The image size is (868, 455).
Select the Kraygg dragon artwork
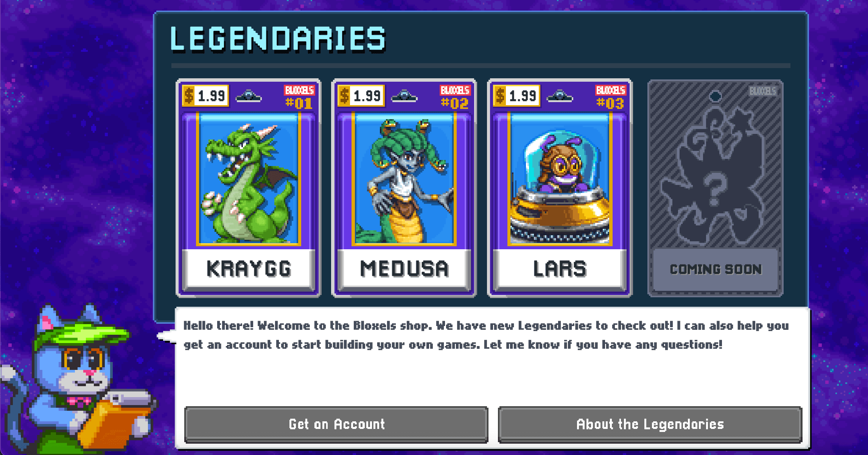click(x=249, y=179)
